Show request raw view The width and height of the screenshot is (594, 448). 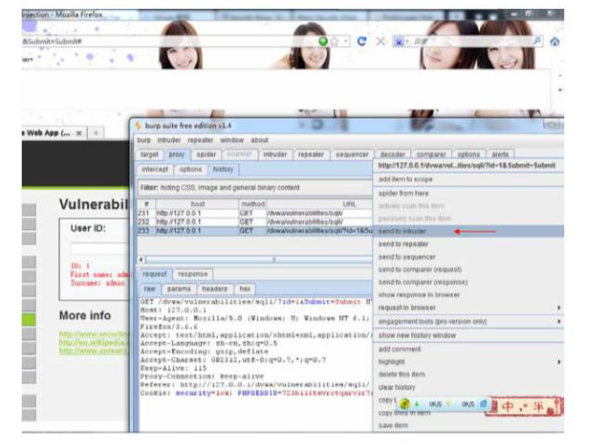(x=150, y=289)
